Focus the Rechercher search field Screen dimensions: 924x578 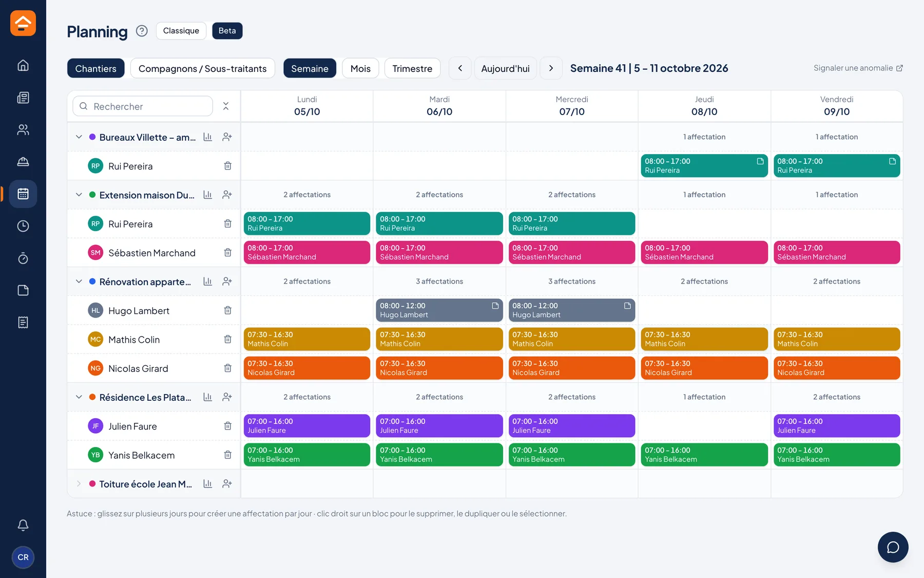click(x=143, y=106)
